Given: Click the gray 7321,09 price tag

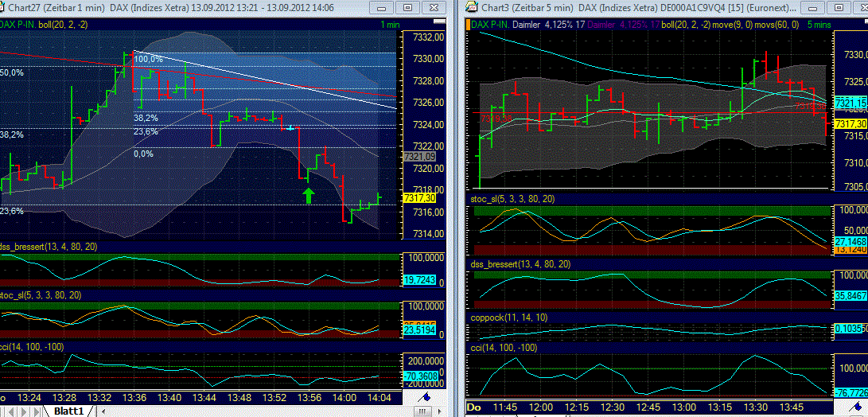Looking at the screenshot, I should coord(418,158).
